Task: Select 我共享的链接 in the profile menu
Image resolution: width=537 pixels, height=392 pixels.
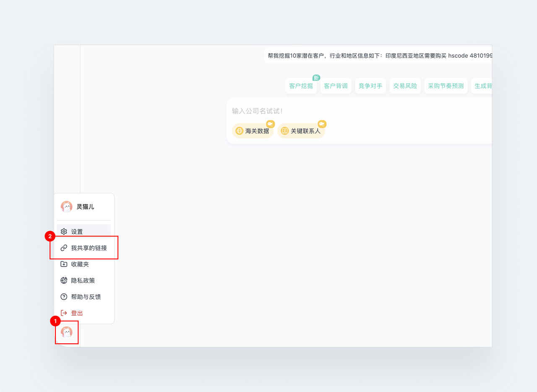Action: 83,248
